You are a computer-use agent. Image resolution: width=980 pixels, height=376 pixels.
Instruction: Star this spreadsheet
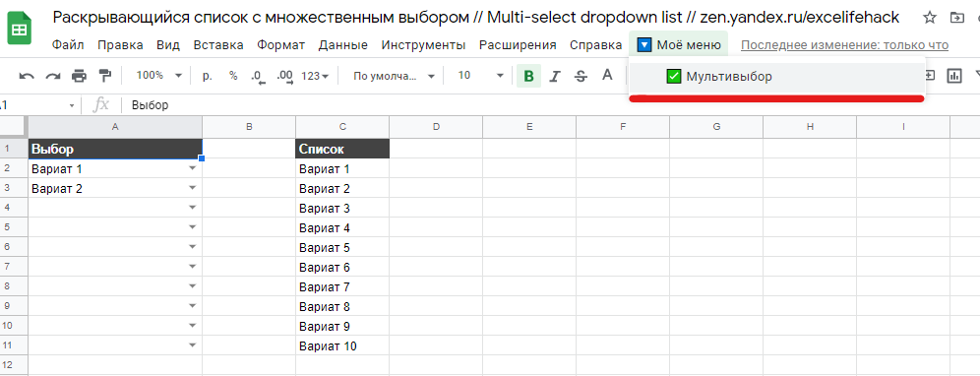click(930, 18)
